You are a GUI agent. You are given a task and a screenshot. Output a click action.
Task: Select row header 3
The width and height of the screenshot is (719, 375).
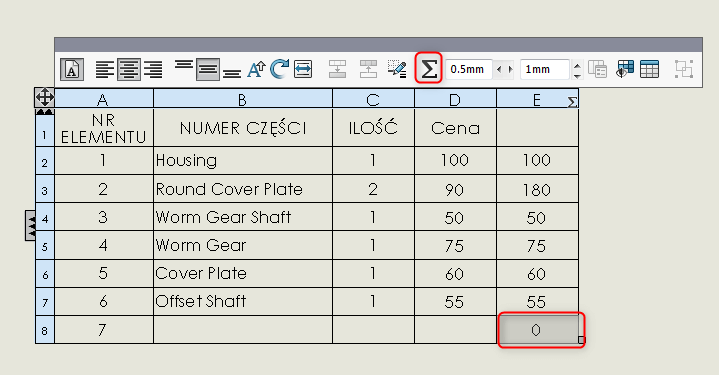[44, 189]
